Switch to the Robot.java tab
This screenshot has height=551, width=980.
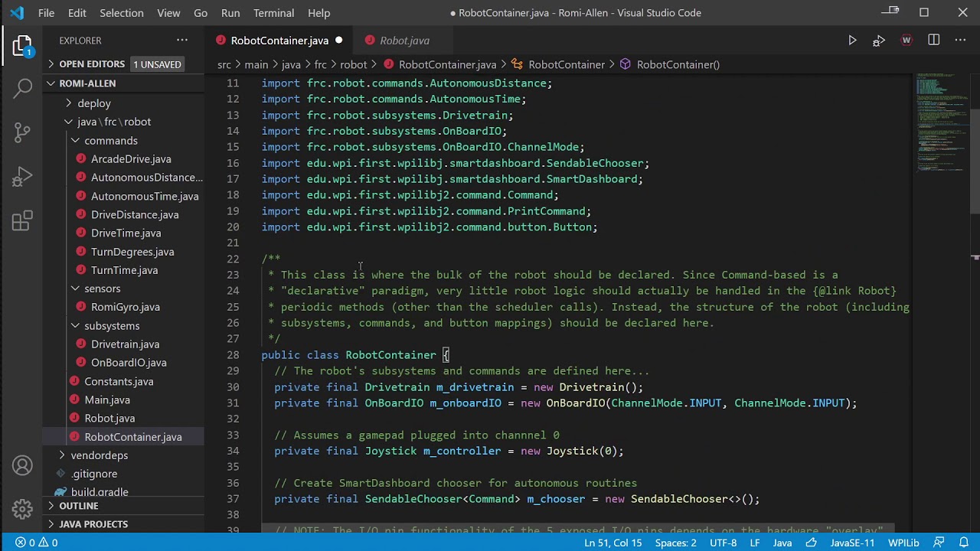click(404, 41)
